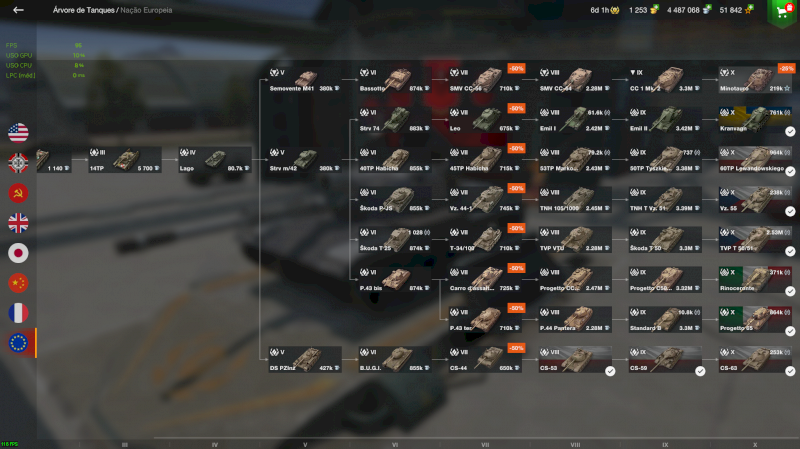This screenshot has width=800, height=449.
Task: Open the shopping cart store icon
Action: tap(782, 12)
